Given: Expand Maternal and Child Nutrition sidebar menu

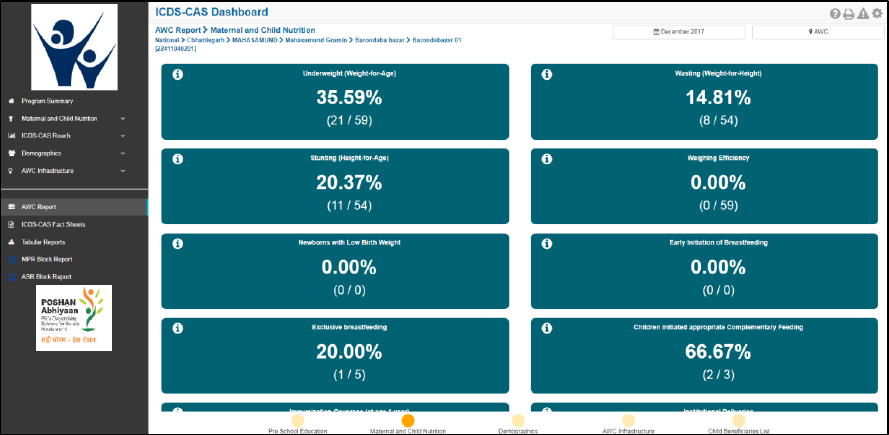Looking at the screenshot, I should point(74,119).
